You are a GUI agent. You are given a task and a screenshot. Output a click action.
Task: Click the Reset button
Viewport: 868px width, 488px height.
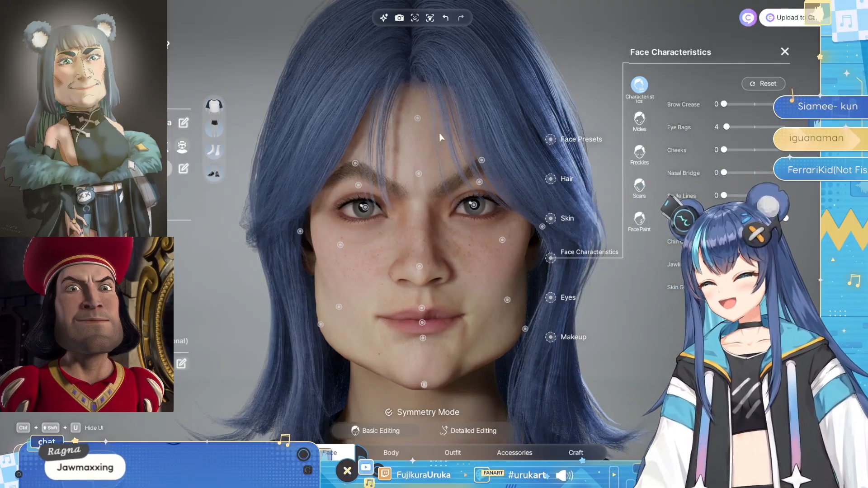(x=763, y=84)
